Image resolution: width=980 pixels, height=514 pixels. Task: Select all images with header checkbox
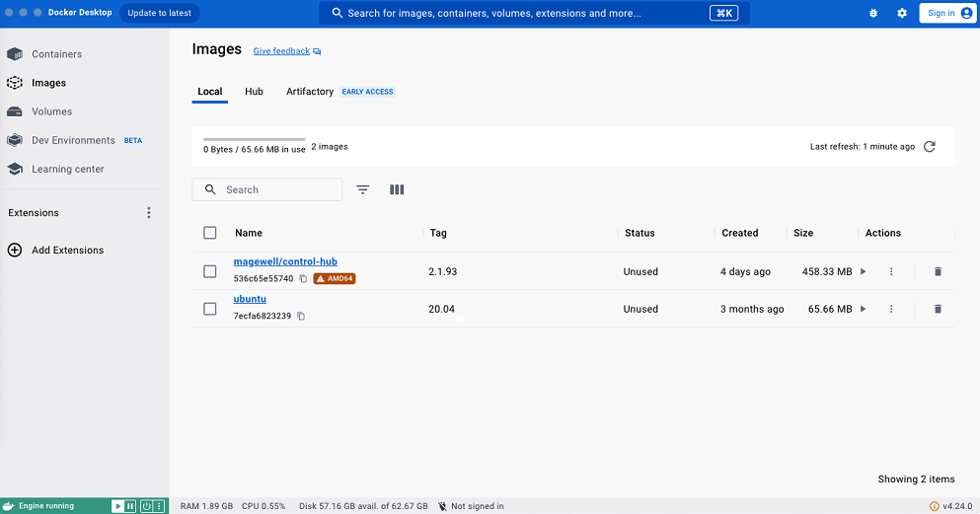(209, 233)
